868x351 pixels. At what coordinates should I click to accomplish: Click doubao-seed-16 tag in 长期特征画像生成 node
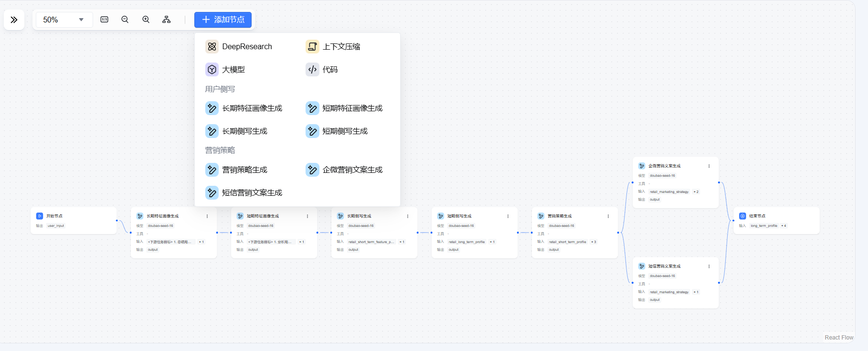(x=160, y=226)
